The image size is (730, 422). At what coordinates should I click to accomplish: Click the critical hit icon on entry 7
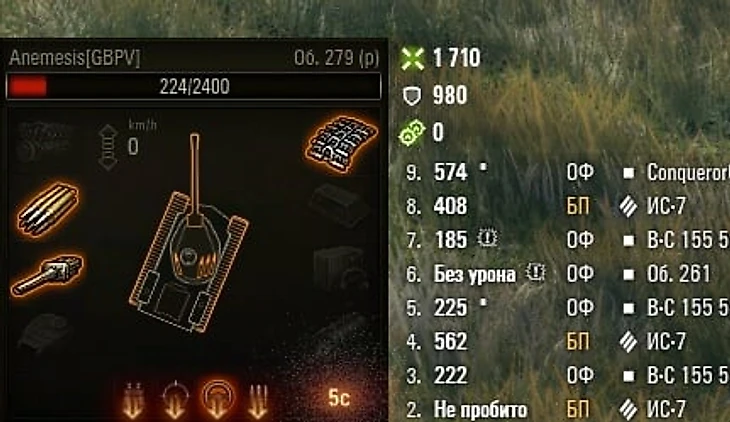tap(487, 238)
